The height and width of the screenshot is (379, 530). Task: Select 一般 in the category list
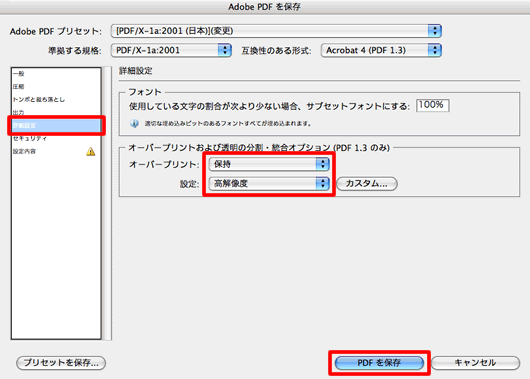(56, 74)
